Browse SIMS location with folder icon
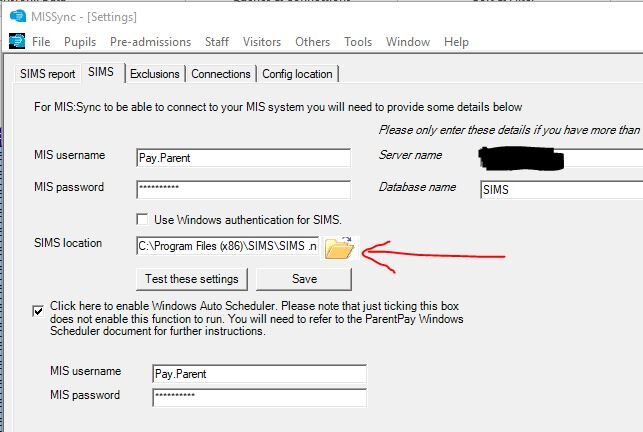The width and height of the screenshot is (643, 432). point(339,249)
